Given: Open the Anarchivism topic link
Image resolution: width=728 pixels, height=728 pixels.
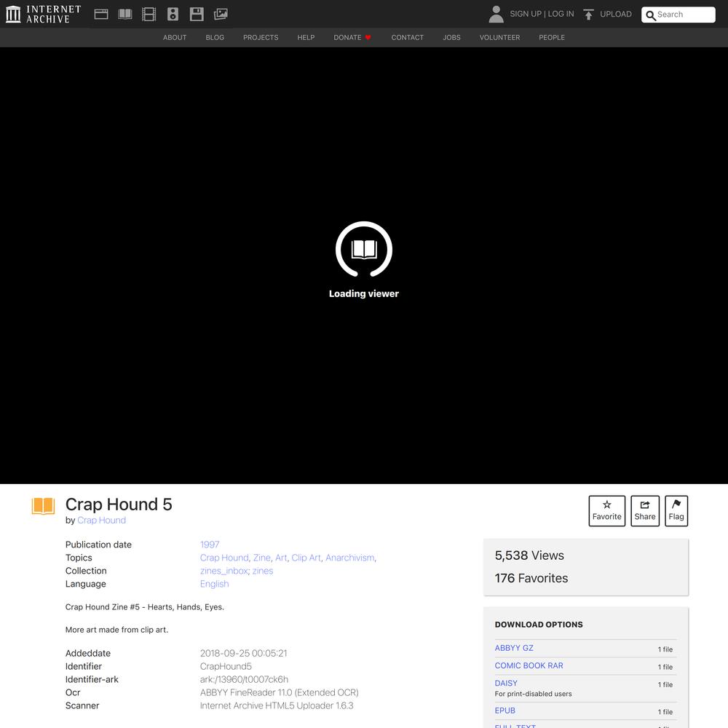Looking at the screenshot, I should pyautogui.click(x=350, y=558).
